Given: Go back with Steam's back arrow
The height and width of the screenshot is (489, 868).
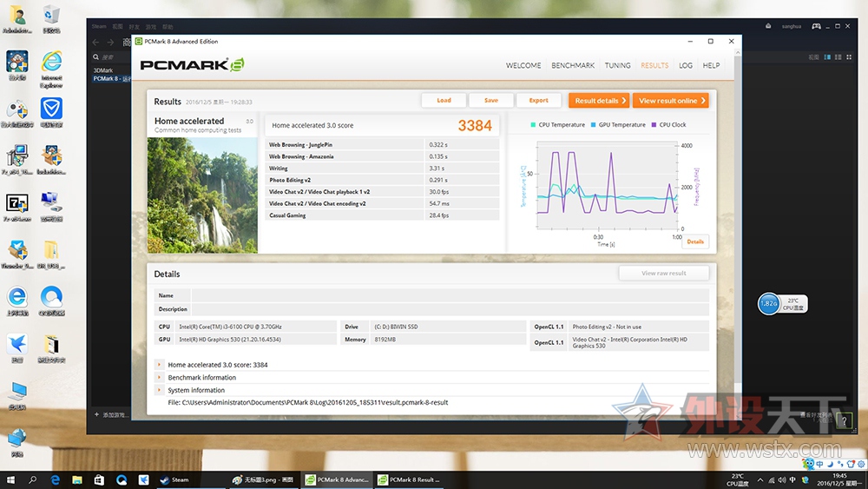Looking at the screenshot, I should 95,42.
